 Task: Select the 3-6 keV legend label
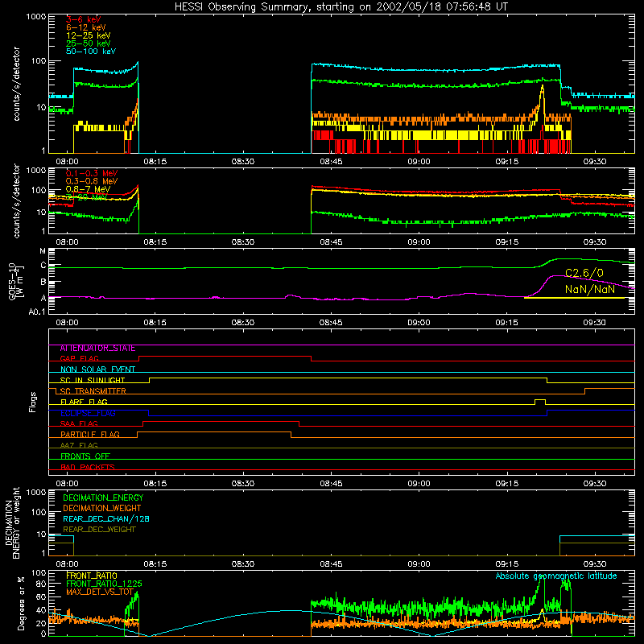tap(84, 19)
